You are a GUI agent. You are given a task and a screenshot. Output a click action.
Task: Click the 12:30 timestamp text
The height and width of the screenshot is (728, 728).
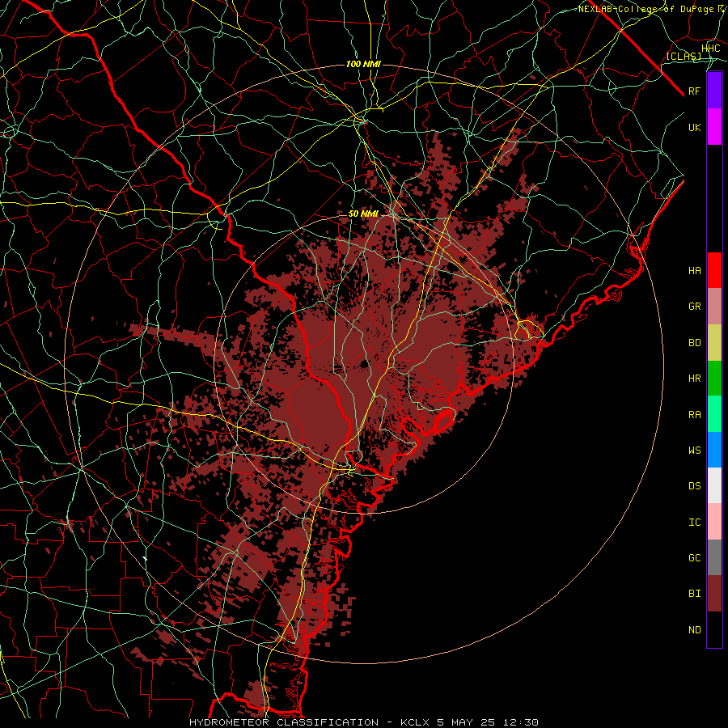(522, 722)
